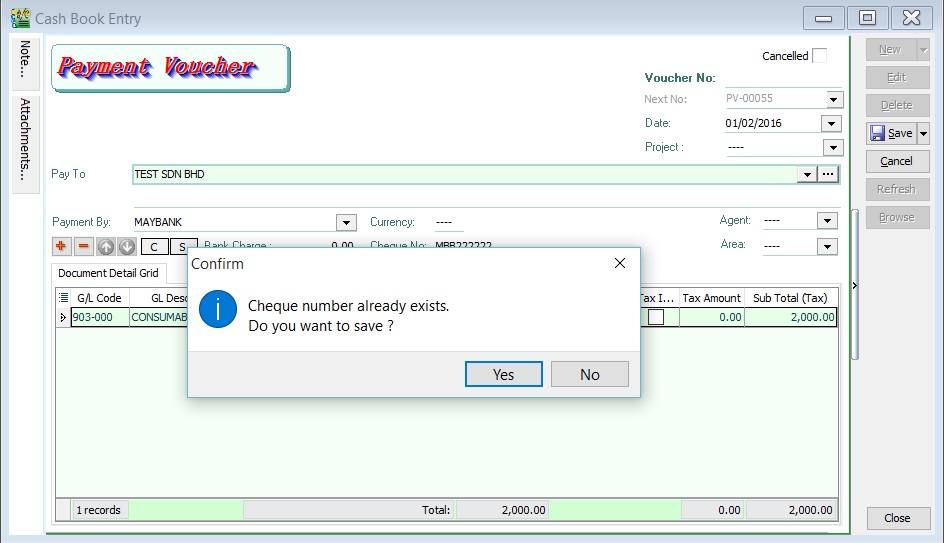The width and height of the screenshot is (944, 543).
Task: Click the Pay To ellipsis lookup button
Action: pyautogui.click(x=828, y=174)
